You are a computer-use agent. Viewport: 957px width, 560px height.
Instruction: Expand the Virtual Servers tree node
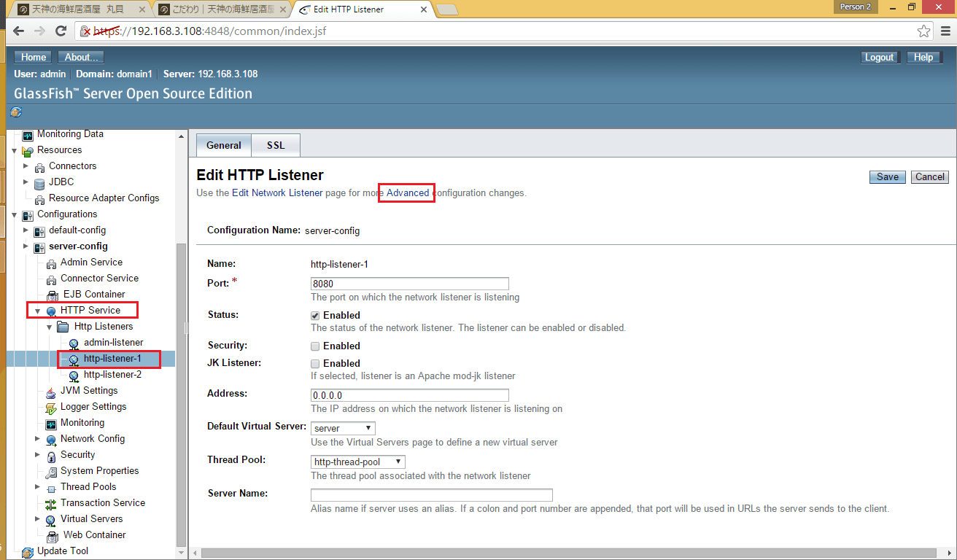[x=37, y=520]
